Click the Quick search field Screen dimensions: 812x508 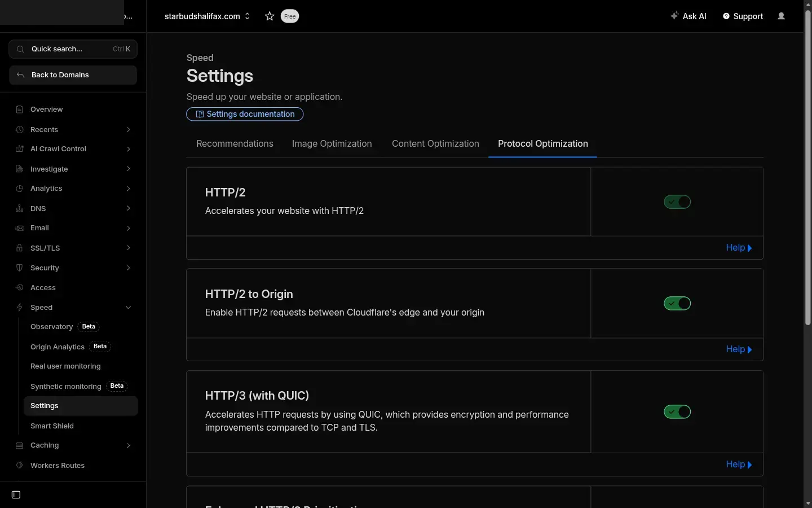tap(72, 49)
